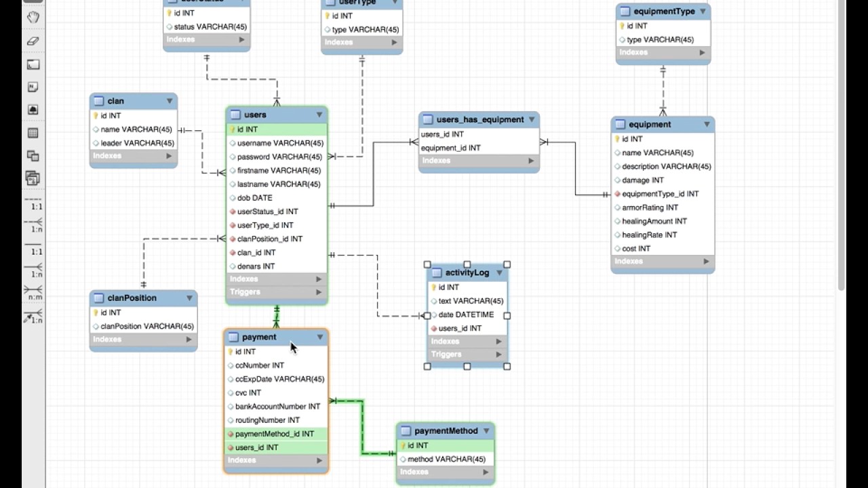Collapse the equipmentType table arrow

coord(703,12)
